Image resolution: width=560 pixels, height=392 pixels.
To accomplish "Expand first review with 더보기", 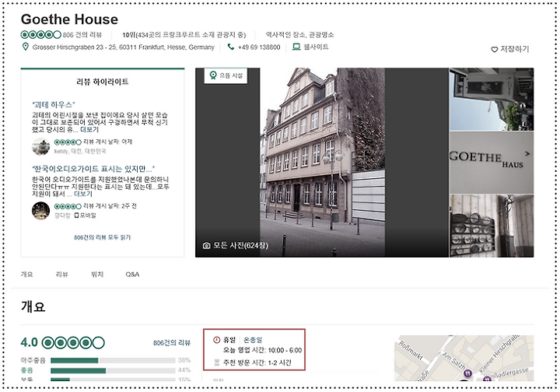I will coord(89,129).
